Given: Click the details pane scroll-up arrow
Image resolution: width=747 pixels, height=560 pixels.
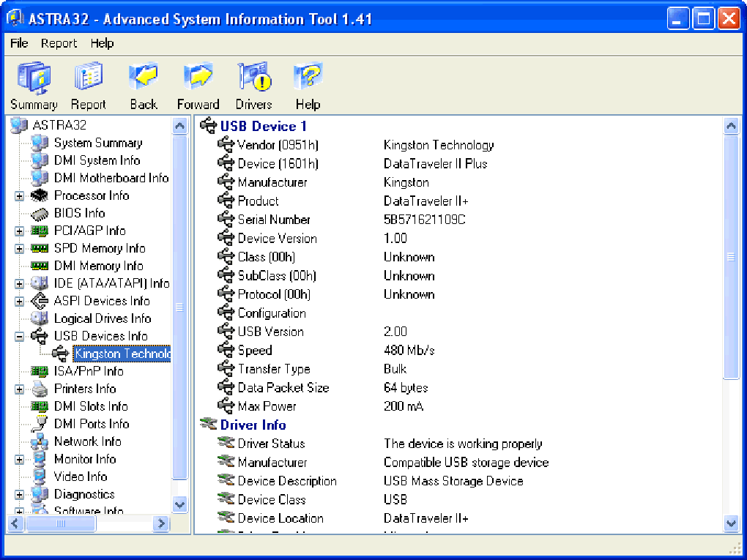Looking at the screenshot, I should (x=731, y=126).
